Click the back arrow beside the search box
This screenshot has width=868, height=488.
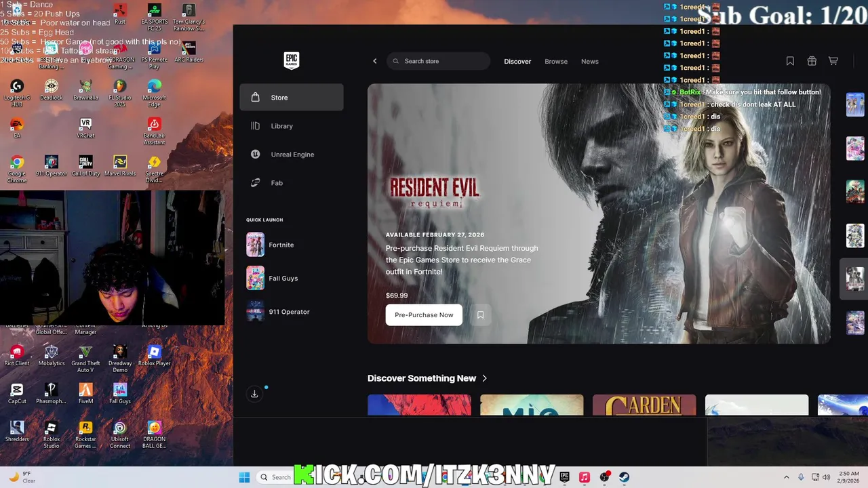(375, 61)
